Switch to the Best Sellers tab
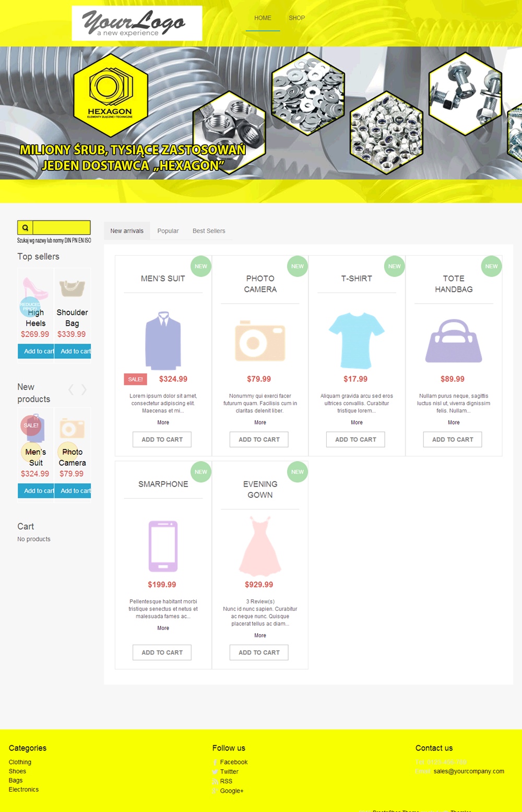This screenshot has width=522, height=812. pos(209,231)
